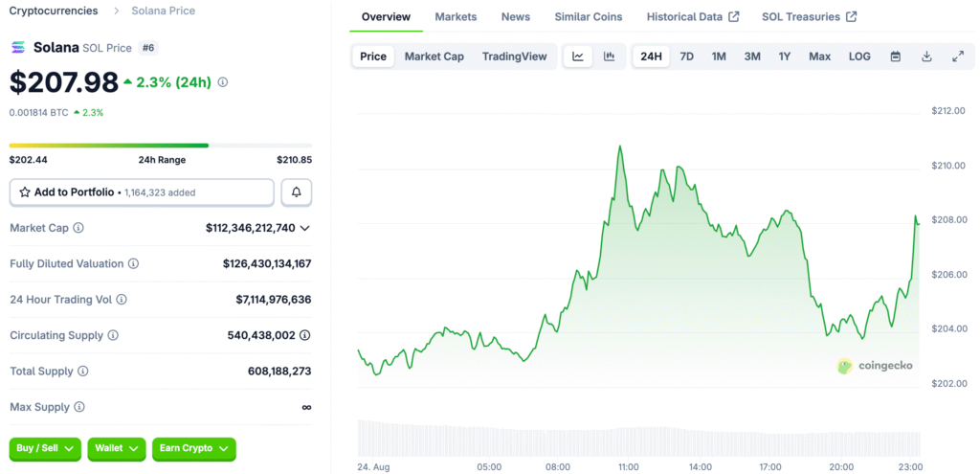The width and height of the screenshot is (980, 474).
Task: Click info icon next to 24h change
Action: click(222, 82)
